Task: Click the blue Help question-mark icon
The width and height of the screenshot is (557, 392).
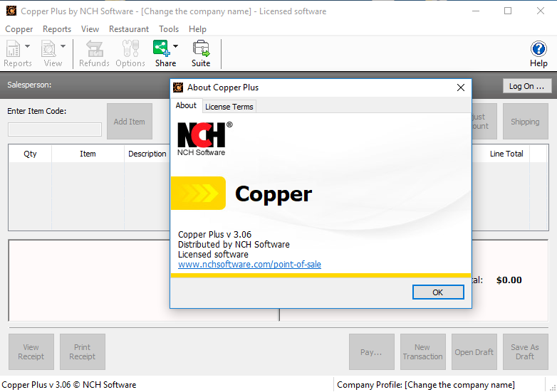Action: 538,49
